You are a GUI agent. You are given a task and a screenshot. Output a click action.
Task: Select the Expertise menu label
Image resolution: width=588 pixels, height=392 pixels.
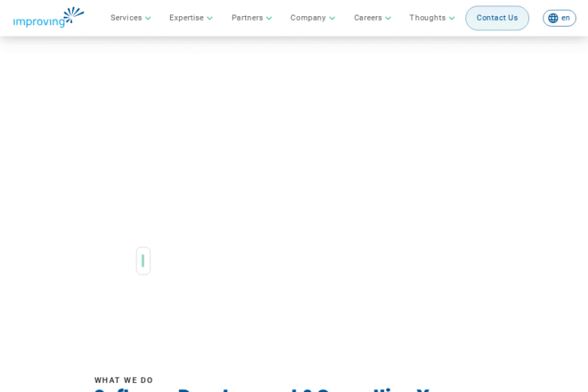[x=186, y=18]
